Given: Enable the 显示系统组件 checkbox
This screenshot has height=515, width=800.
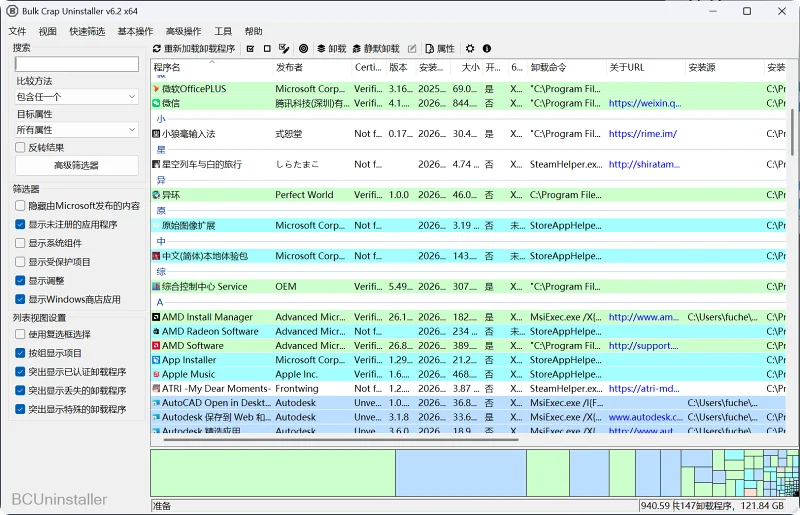Looking at the screenshot, I should click(20, 243).
